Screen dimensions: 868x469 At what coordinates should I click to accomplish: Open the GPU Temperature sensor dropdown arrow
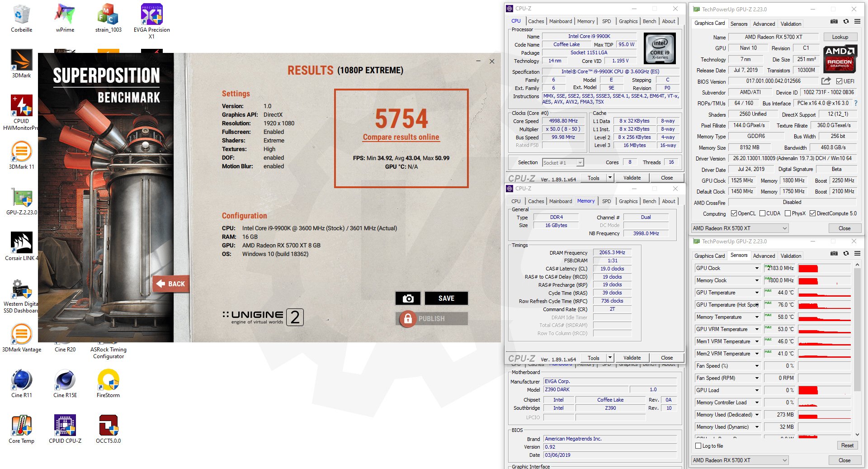pyautogui.click(x=757, y=293)
